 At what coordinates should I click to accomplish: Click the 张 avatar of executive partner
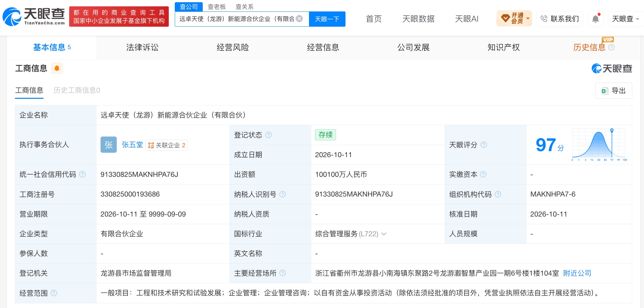click(x=108, y=145)
